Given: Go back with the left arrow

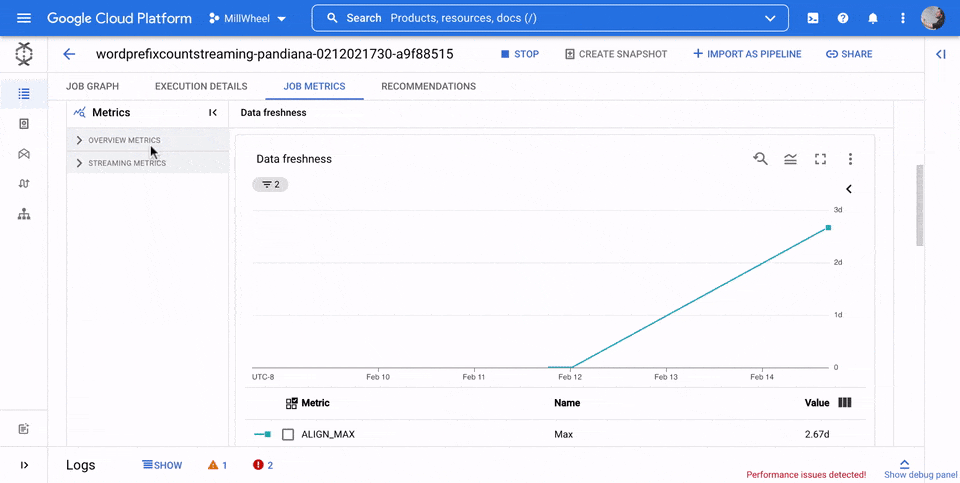Looking at the screenshot, I should tap(69, 54).
